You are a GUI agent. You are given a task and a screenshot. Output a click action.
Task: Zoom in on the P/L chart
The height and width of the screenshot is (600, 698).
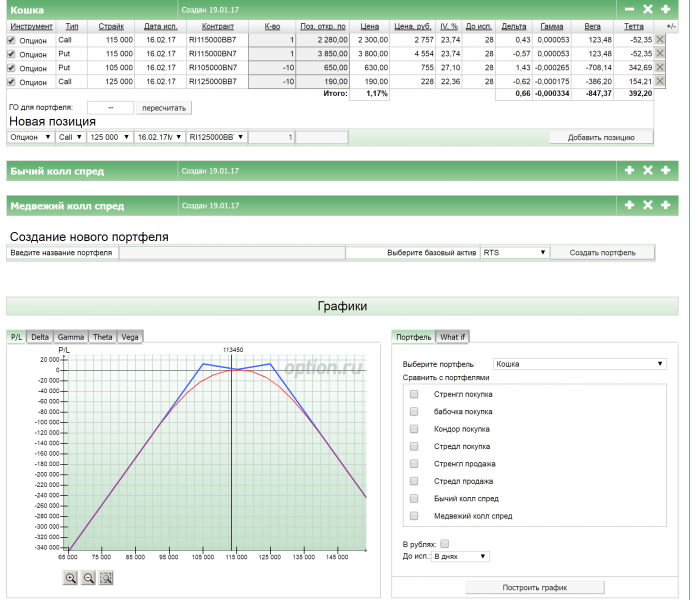(x=71, y=578)
